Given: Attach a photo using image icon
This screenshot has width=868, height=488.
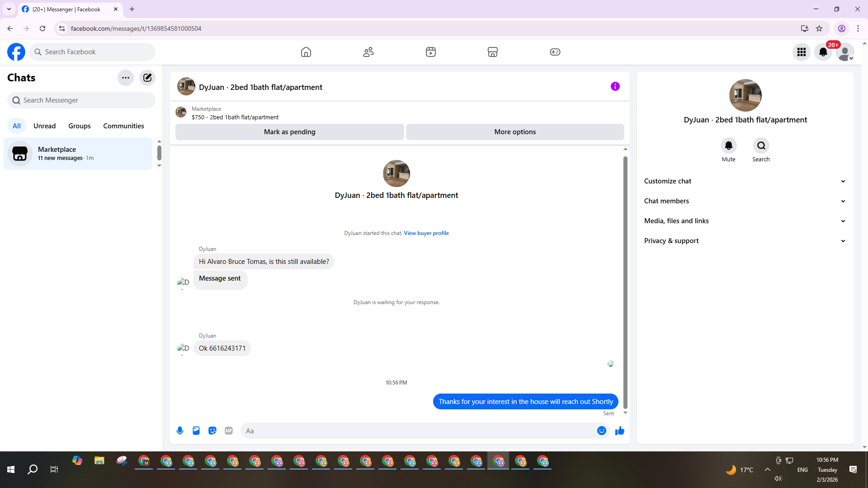Looking at the screenshot, I should pyautogui.click(x=196, y=431).
